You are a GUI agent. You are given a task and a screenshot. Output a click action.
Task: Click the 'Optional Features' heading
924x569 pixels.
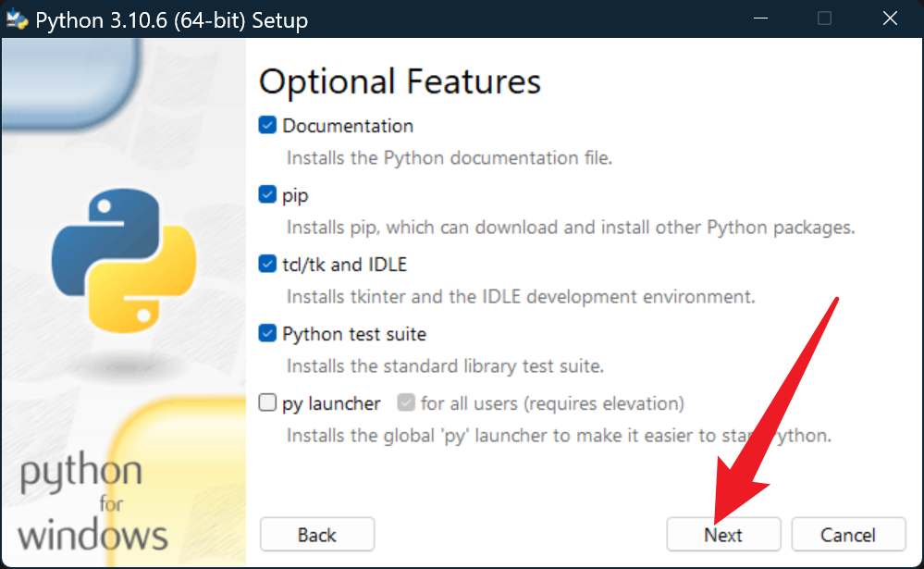(400, 81)
